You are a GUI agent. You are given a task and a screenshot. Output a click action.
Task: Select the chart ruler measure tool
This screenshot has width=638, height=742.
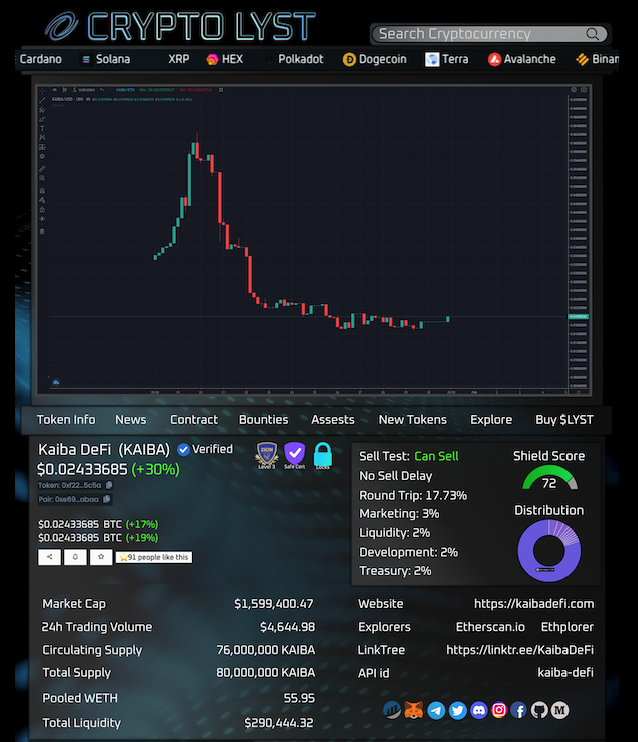[42, 169]
